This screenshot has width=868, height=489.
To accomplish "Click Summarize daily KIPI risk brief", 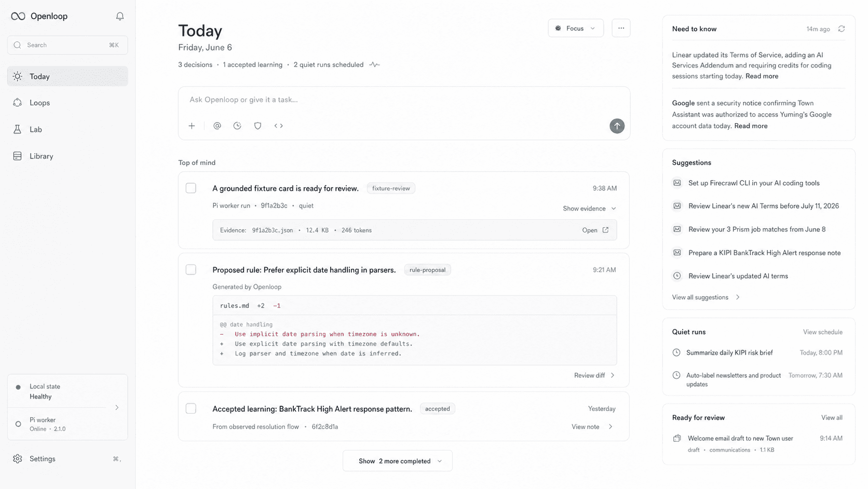I will [x=729, y=352].
